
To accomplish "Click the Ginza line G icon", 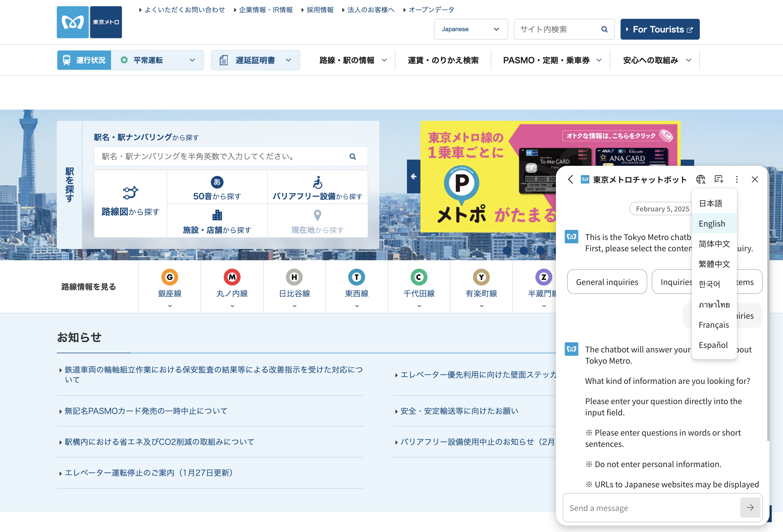I will coord(169,277).
